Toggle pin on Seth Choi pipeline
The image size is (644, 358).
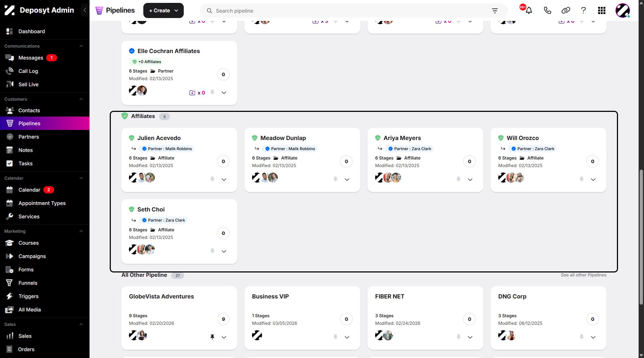pos(212,251)
